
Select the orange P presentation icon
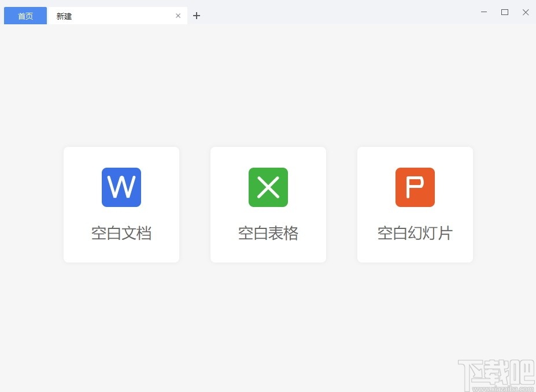point(415,187)
